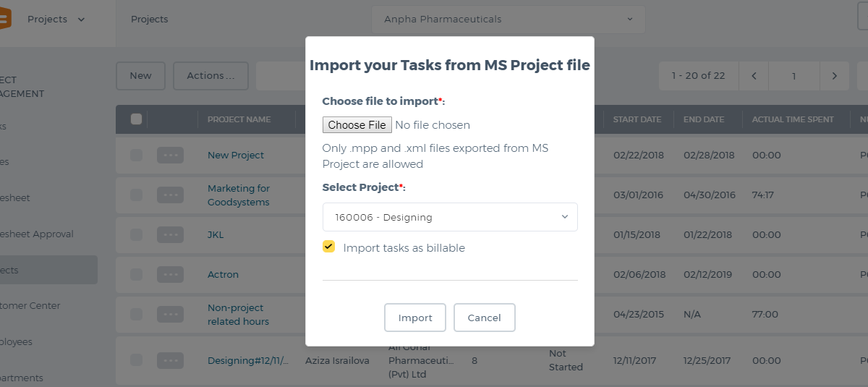The width and height of the screenshot is (868, 387).
Task: Open the three-dot menu for Actron row
Action: (x=170, y=274)
